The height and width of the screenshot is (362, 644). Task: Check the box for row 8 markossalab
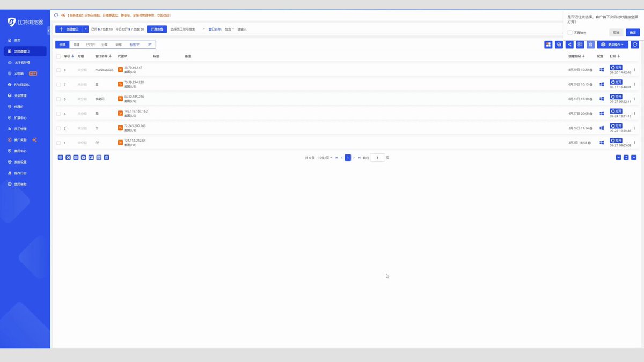click(58, 70)
